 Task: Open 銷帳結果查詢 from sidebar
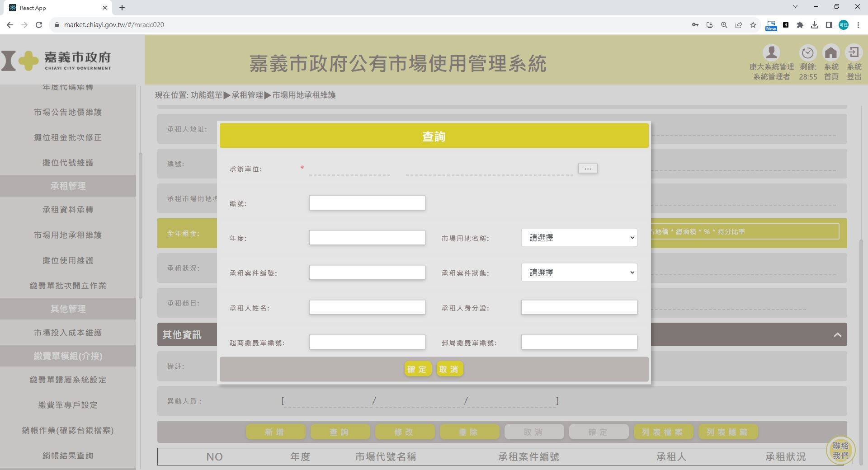point(68,456)
